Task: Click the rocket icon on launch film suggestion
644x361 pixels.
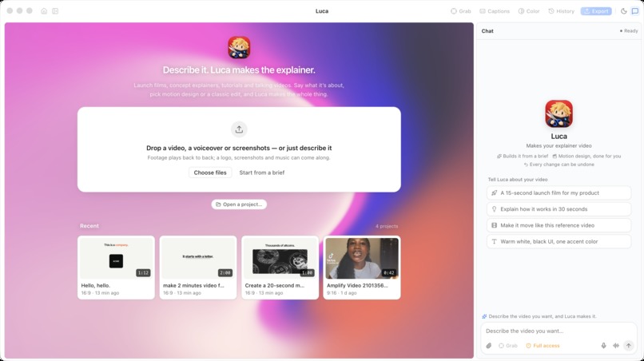Action: pyautogui.click(x=494, y=192)
